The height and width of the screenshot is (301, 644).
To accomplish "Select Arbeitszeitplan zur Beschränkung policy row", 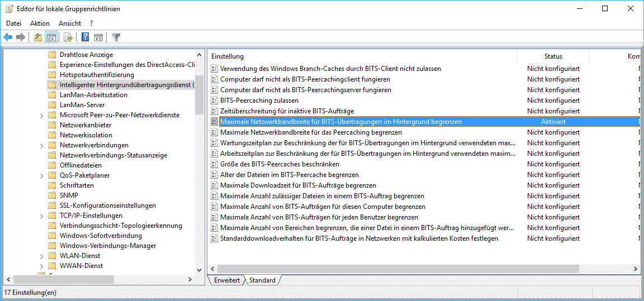I will [x=368, y=154].
